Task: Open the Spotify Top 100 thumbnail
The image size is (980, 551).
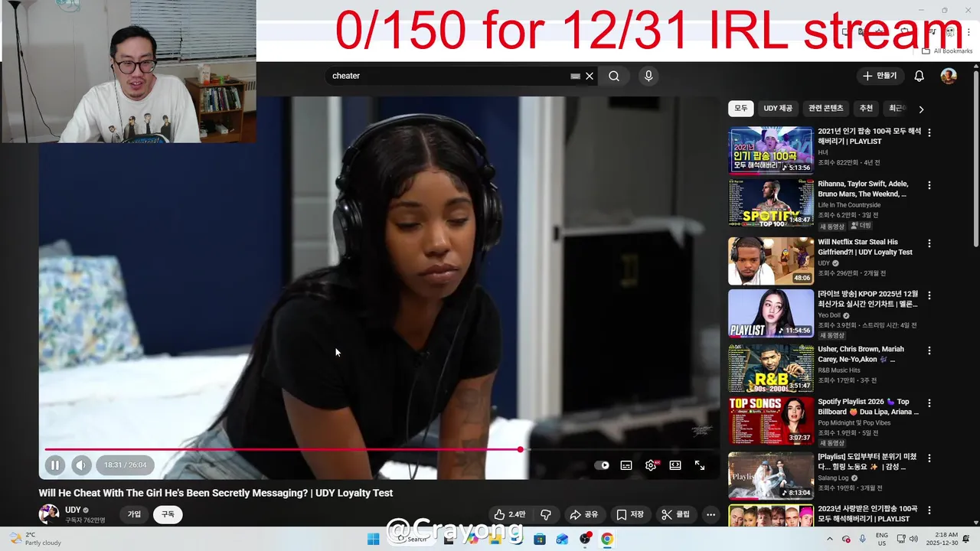Action: click(770, 203)
